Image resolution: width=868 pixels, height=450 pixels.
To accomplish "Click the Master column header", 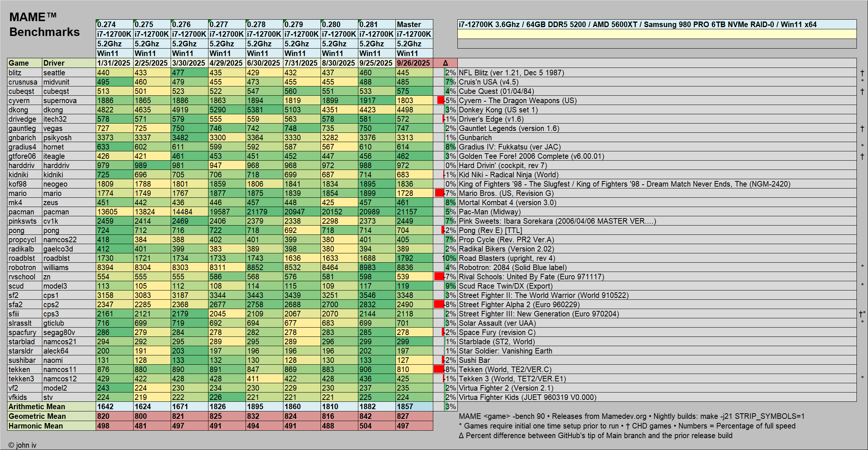I will [x=414, y=24].
